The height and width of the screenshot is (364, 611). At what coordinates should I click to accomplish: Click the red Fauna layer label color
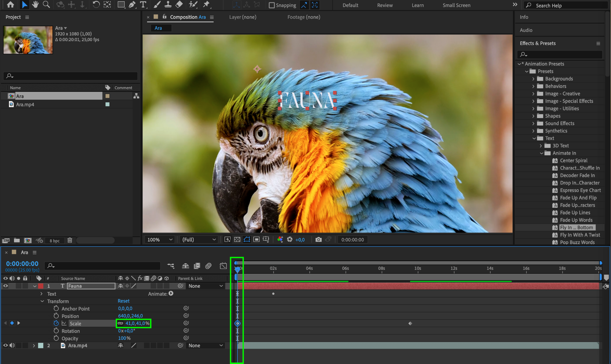click(x=41, y=286)
